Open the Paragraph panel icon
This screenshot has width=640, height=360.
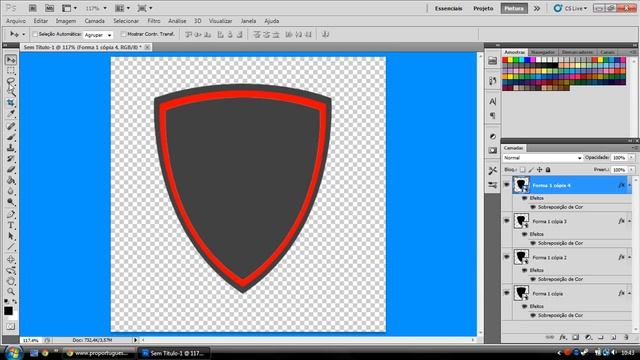pyautogui.click(x=493, y=116)
